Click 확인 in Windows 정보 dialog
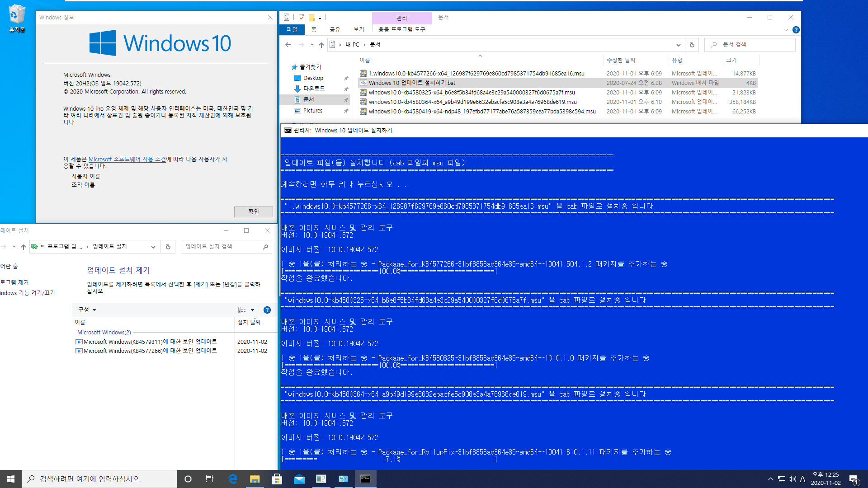The image size is (868, 488). coord(253,211)
